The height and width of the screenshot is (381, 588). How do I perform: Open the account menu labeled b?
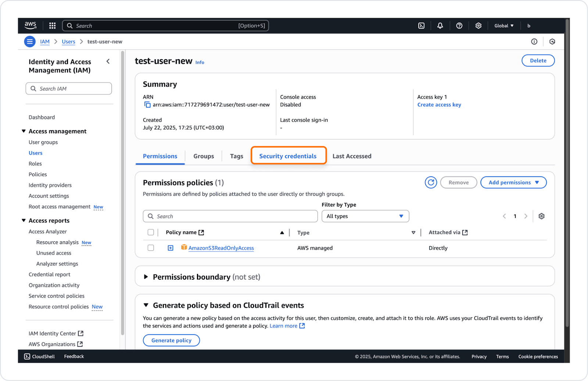coord(529,26)
